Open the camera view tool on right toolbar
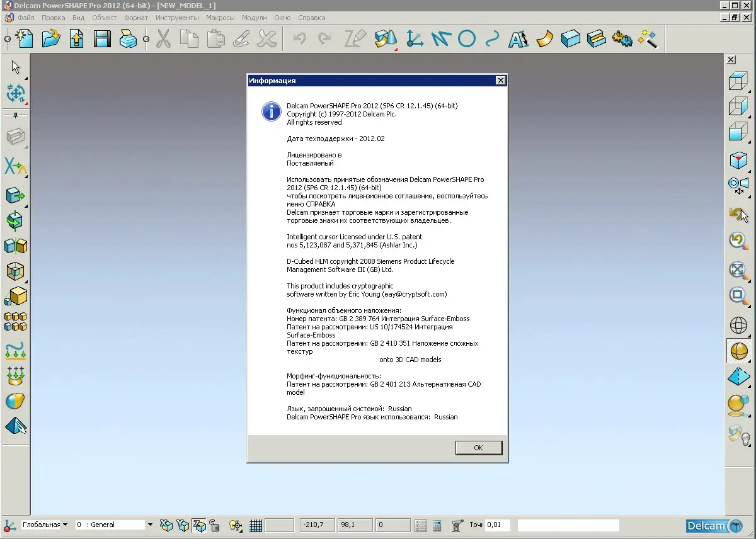756x539 pixels. [738, 186]
